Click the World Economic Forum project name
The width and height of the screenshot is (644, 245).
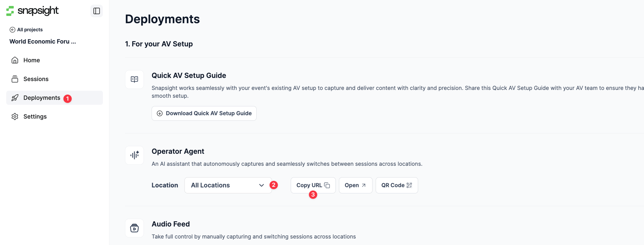(43, 41)
